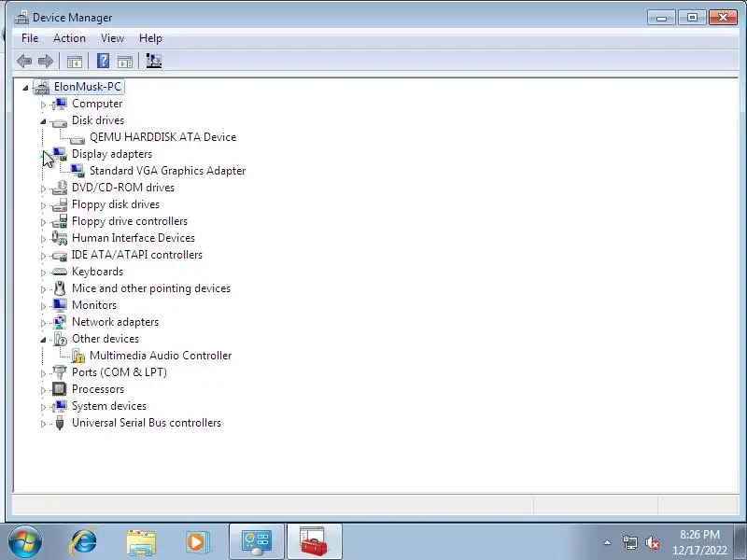The width and height of the screenshot is (747, 560).
Task: Click the Back arrow toolbar icon
Action: tap(24, 61)
